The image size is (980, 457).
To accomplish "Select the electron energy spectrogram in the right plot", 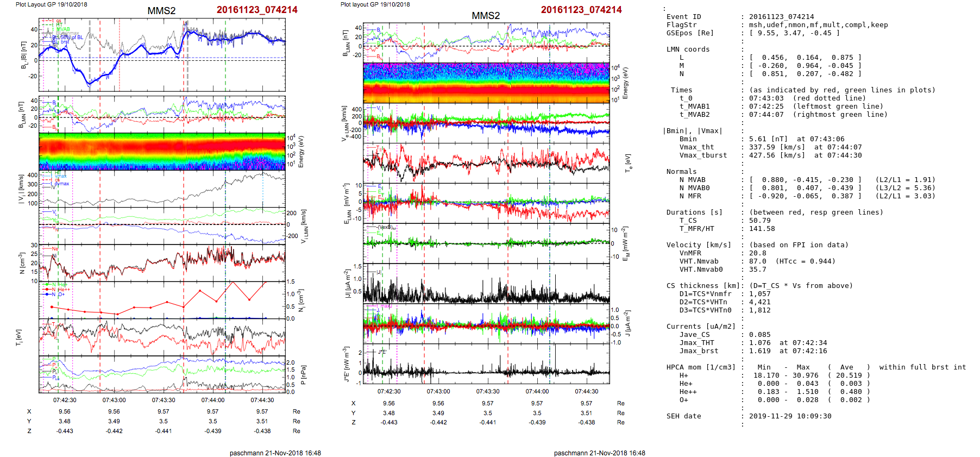I will 486,83.
